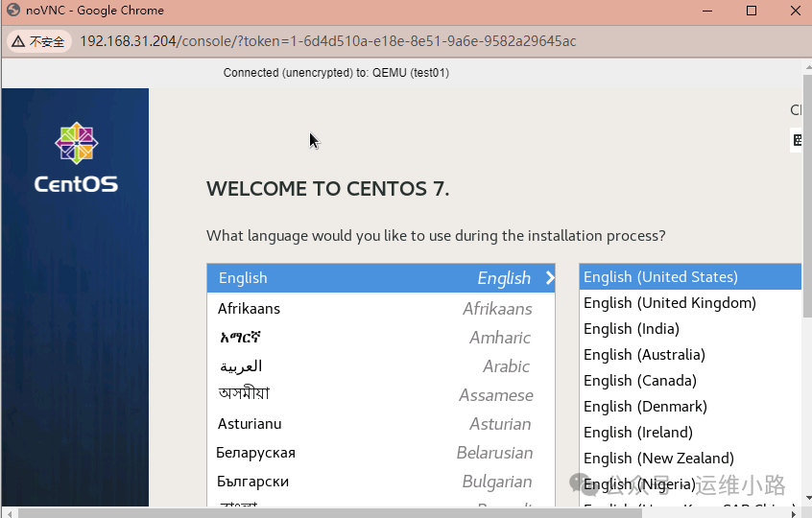Click the Connected to QEMU status text

coord(336,73)
